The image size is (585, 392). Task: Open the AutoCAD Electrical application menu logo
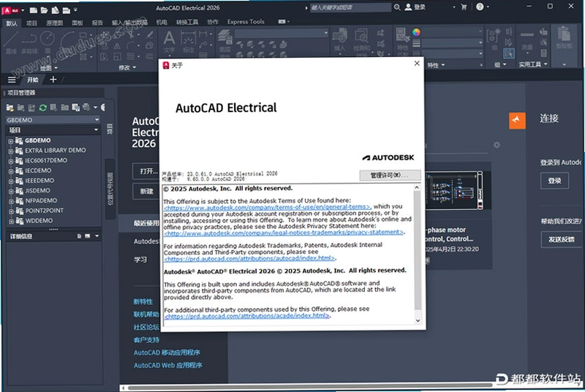10,10
